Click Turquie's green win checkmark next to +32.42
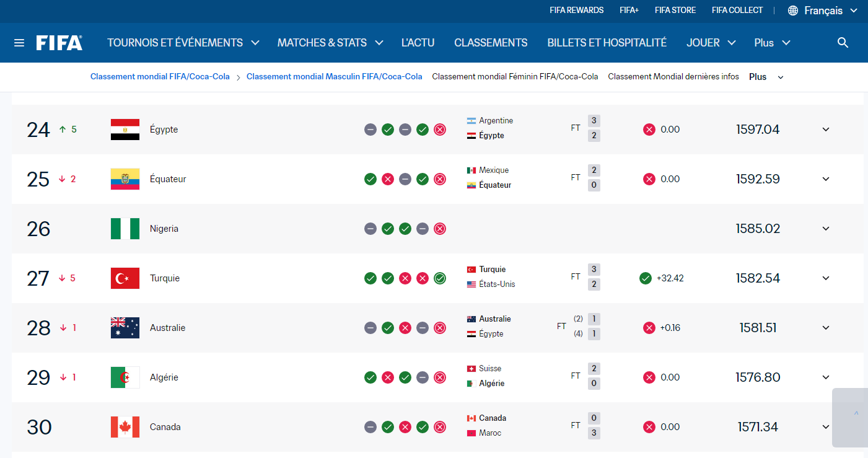868x458 pixels. click(646, 278)
